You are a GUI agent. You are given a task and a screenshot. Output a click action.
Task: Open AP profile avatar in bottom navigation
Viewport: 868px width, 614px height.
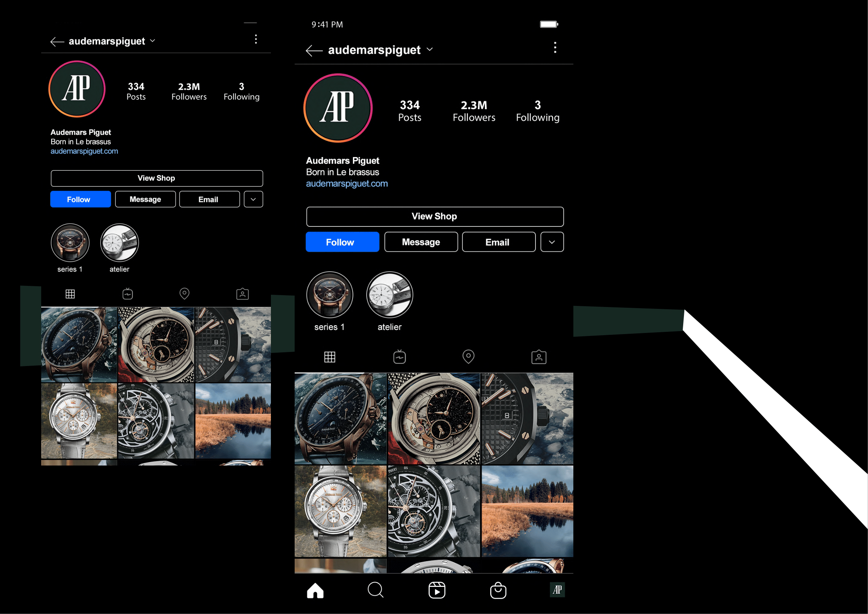pos(557,590)
